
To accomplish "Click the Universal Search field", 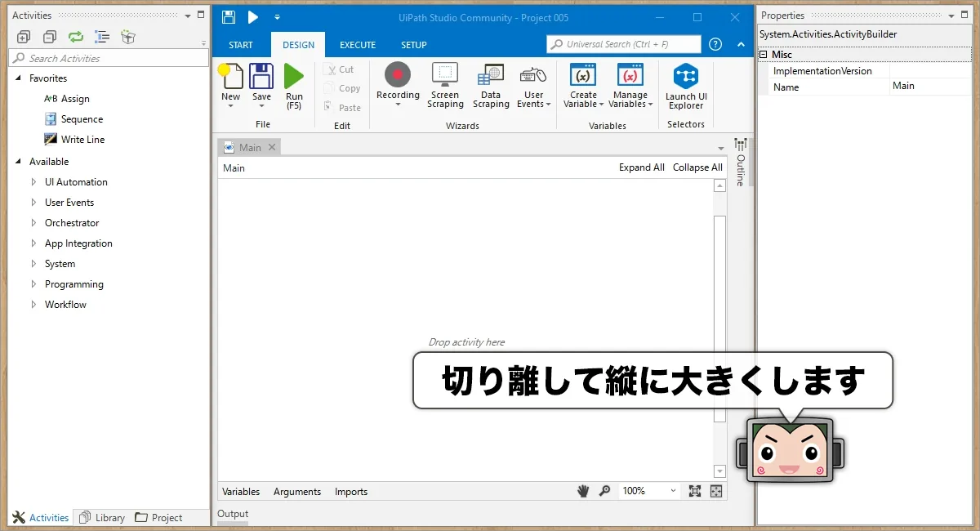I will 624,44.
